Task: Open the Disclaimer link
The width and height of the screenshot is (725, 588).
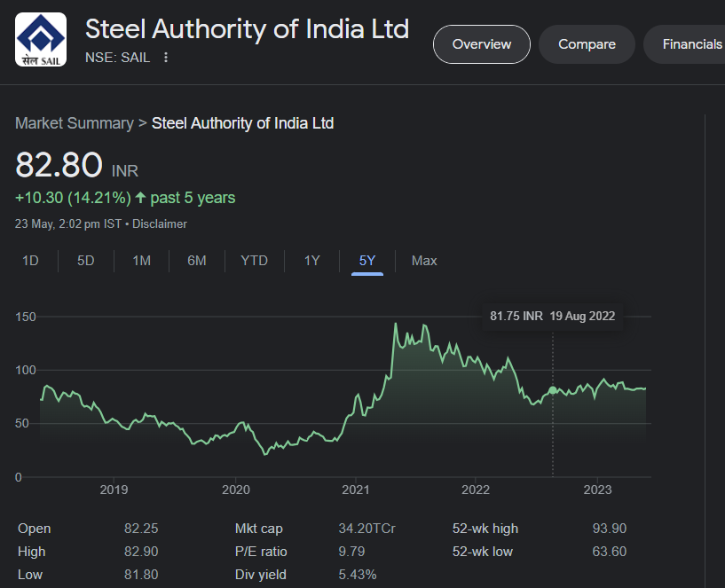Action: [x=160, y=224]
